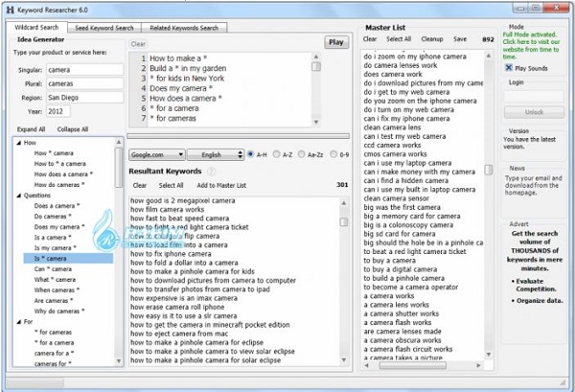Click the Keyword Researcher app icon in title bar
The width and height of the screenshot is (575, 392).
click(11, 10)
